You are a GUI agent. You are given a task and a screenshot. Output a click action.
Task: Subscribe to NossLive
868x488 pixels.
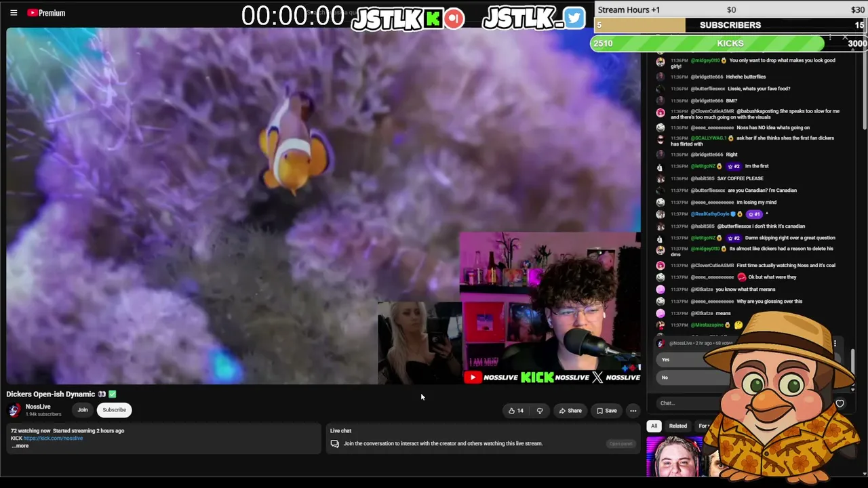pyautogui.click(x=114, y=410)
